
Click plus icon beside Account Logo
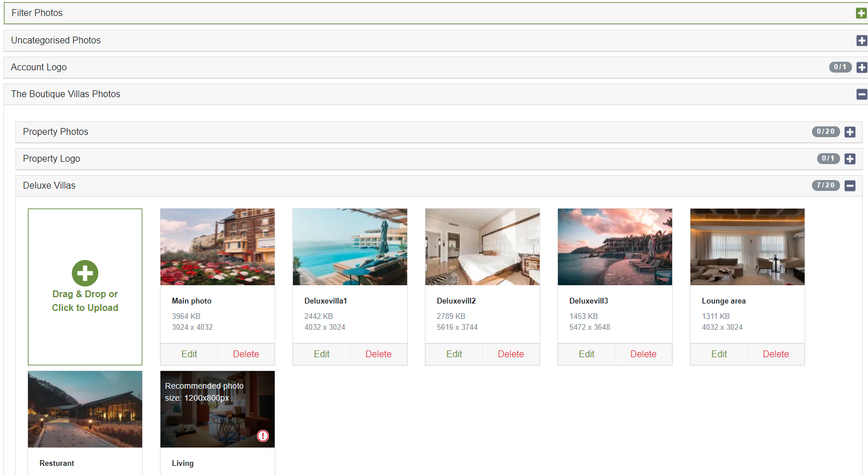coord(861,67)
